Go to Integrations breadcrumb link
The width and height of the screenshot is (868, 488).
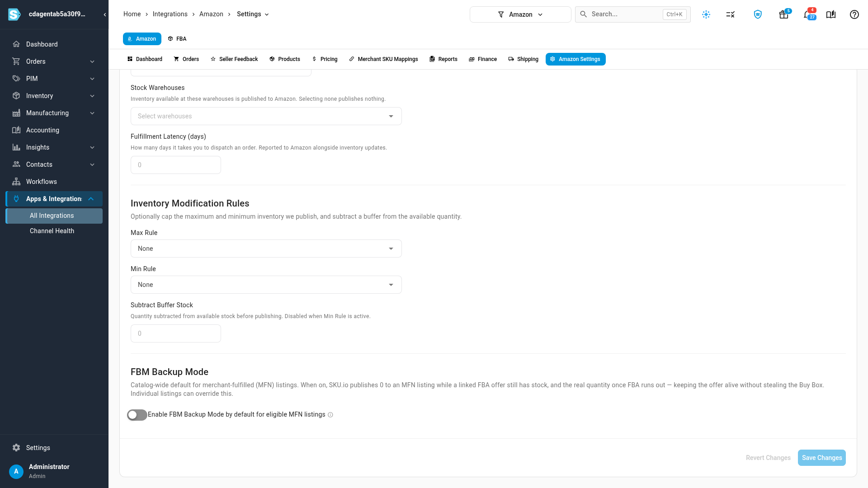170,14
